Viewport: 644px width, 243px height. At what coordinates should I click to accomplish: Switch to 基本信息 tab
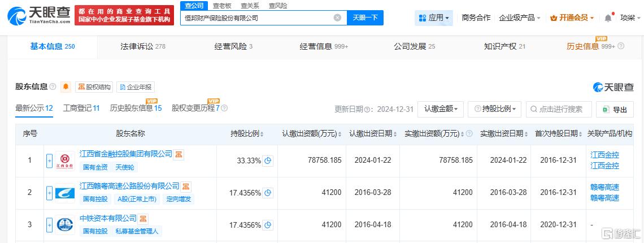(x=52, y=46)
